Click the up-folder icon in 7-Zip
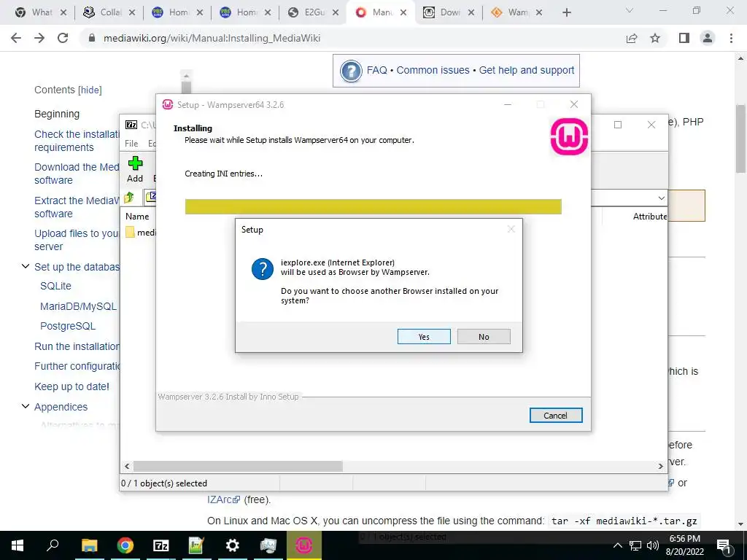Viewport: 747px width, 560px height. pos(128,197)
